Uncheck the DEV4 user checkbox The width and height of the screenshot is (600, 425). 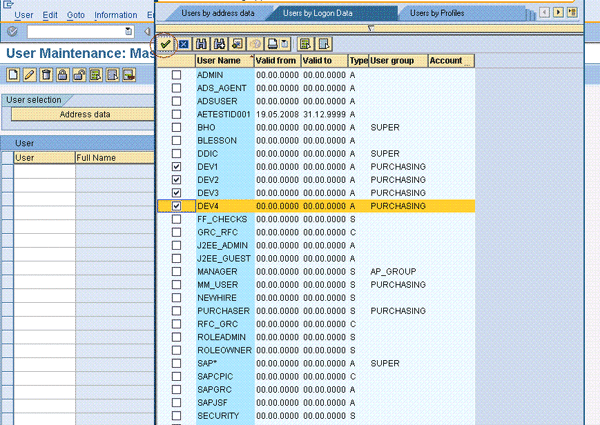tap(177, 206)
